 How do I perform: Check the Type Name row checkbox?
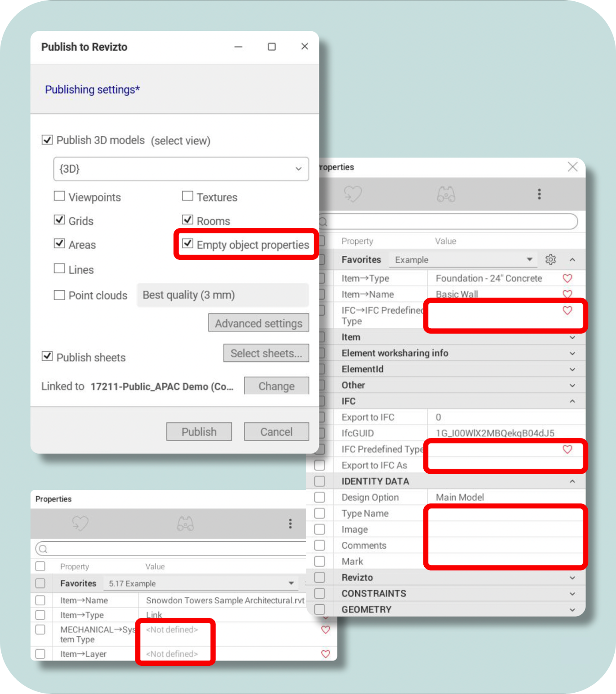[x=320, y=513]
